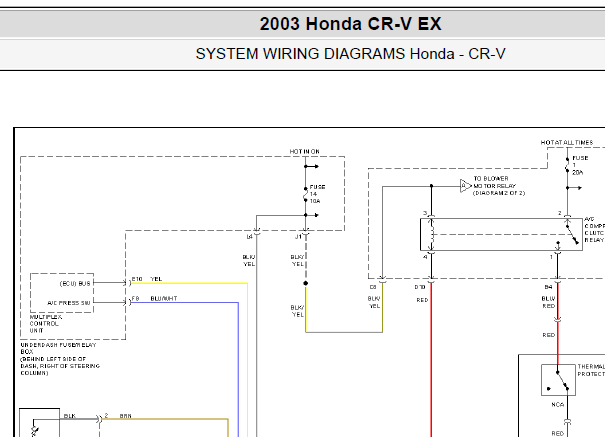Image resolution: width=605 pixels, height=437 pixels.
Task: Select the "D10" terminal label
Action: (420, 287)
